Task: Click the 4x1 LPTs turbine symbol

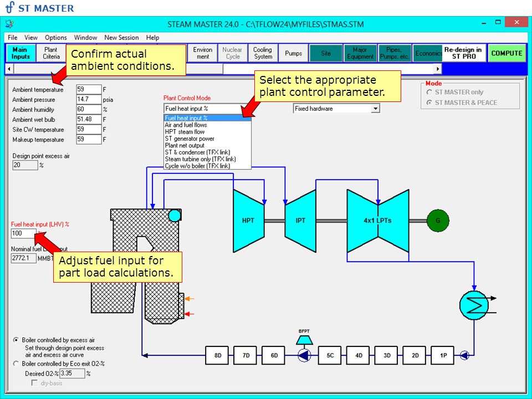Action: pos(377,221)
